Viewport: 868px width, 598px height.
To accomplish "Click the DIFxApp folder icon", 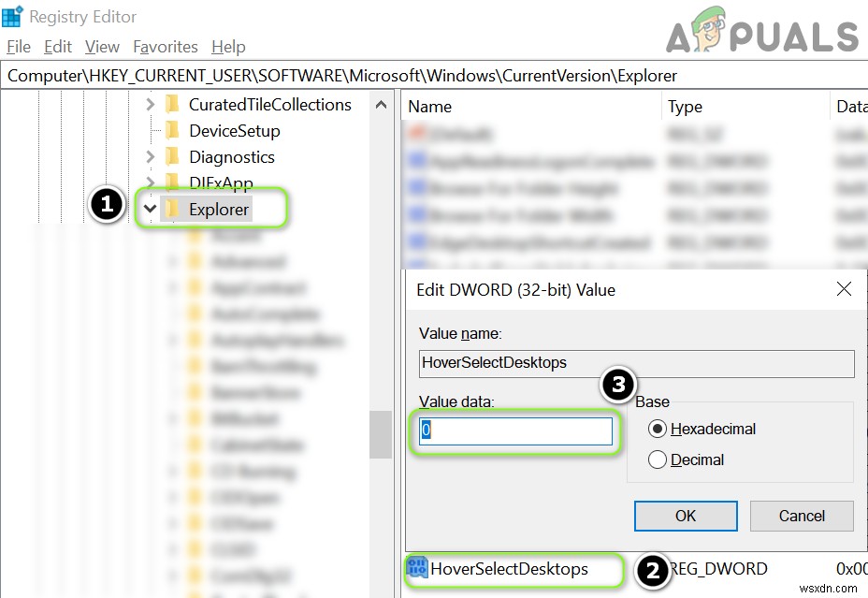I will 175,183.
